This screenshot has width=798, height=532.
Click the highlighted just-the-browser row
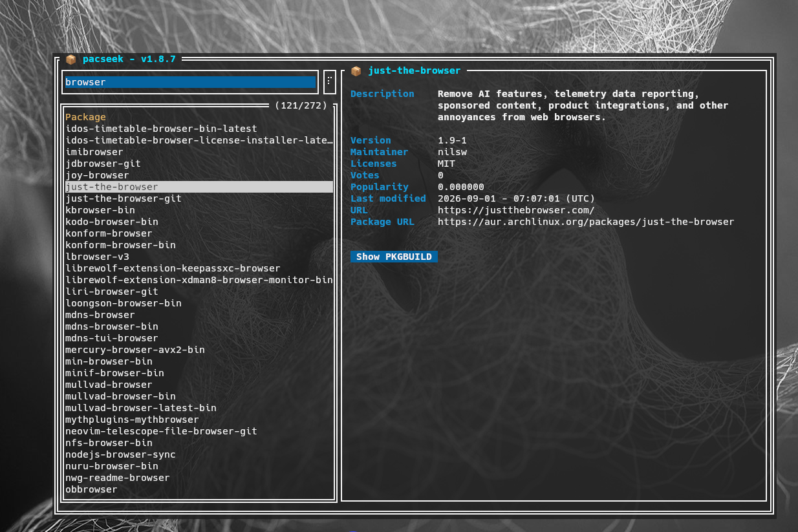click(x=199, y=187)
